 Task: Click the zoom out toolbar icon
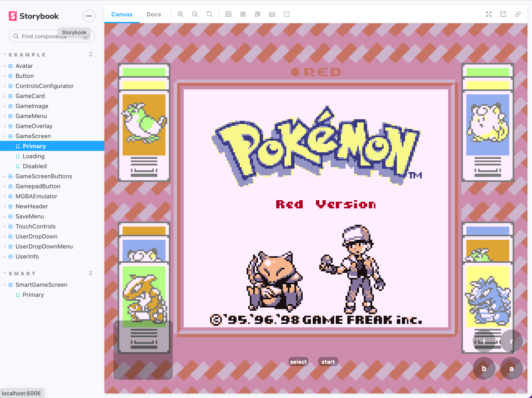195,14
